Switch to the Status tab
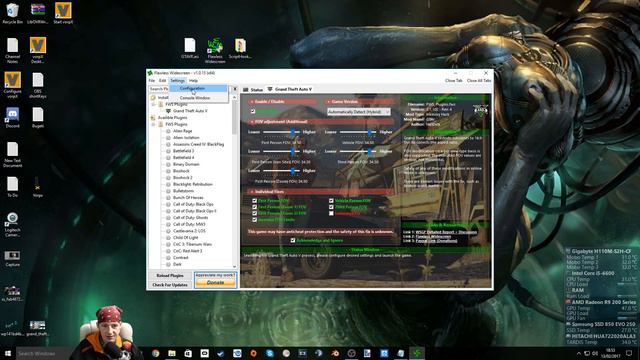640x360 pixels. [253, 89]
